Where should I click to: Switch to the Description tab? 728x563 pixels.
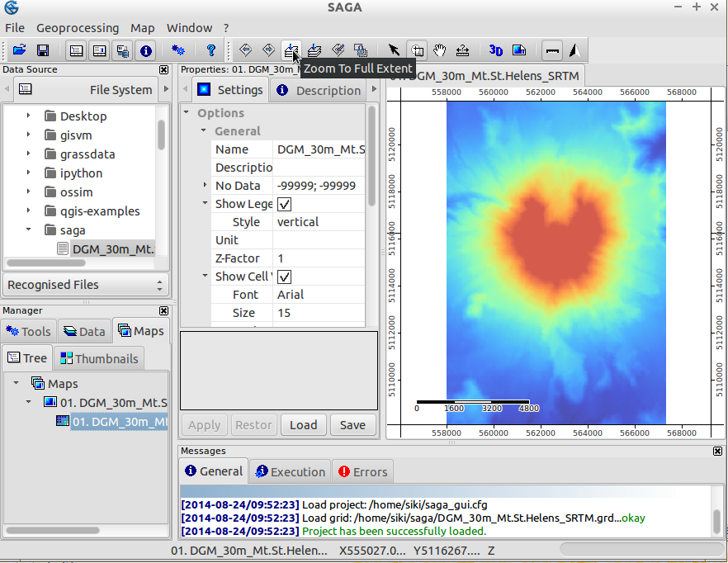pyautogui.click(x=319, y=90)
